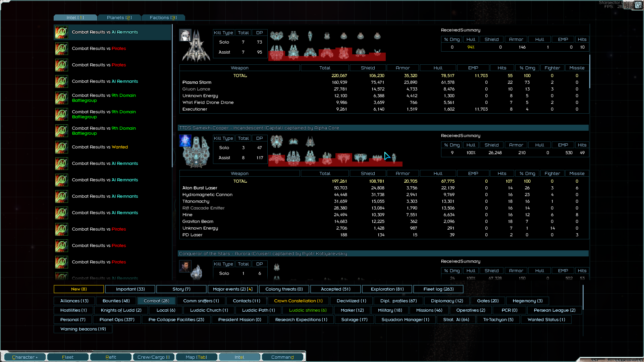Toggle the New (8) filter tag
Image resolution: width=644 pixels, height=362 pixels.
pos(79,289)
